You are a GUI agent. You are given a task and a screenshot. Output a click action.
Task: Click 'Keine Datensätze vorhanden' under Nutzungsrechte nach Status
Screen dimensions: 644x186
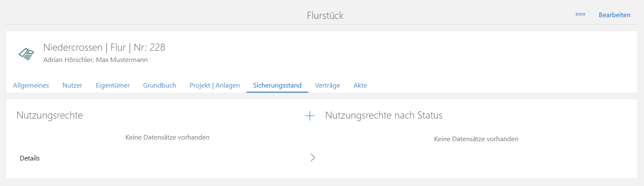(x=476, y=139)
